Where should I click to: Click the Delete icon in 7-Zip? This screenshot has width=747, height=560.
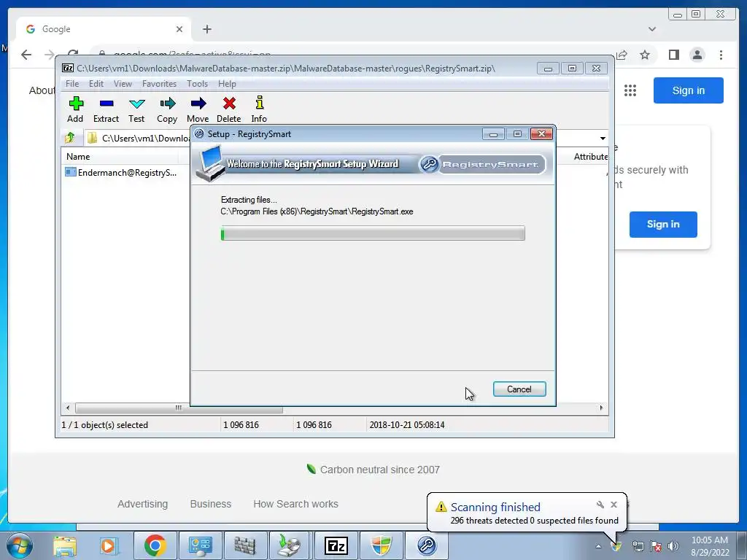pos(228,109)
